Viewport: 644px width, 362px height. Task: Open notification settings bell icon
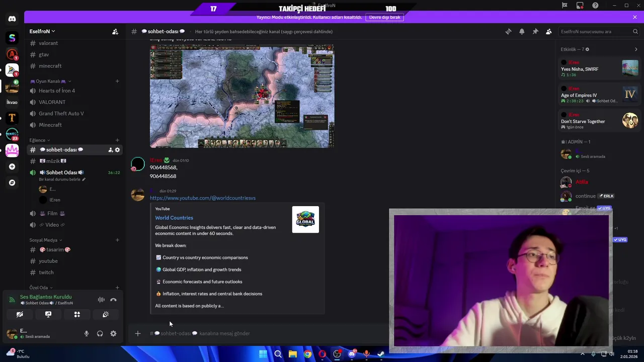pyautogui.click(x=522, y=31)
